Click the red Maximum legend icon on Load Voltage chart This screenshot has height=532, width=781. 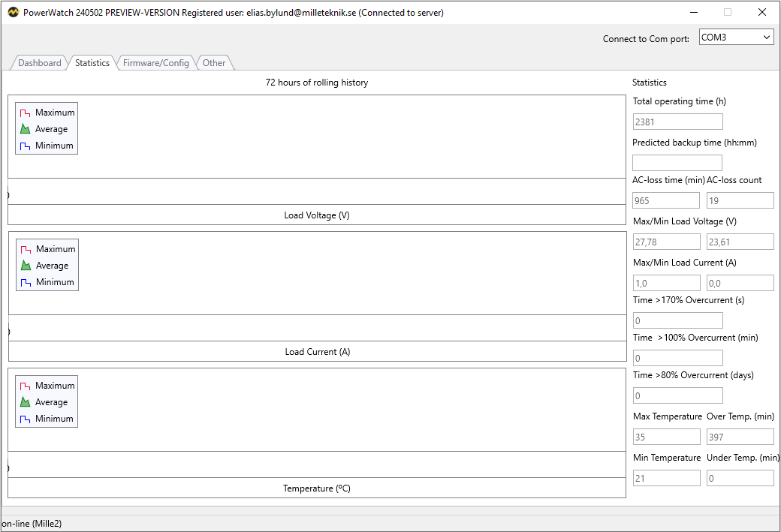tap(25, 112)
